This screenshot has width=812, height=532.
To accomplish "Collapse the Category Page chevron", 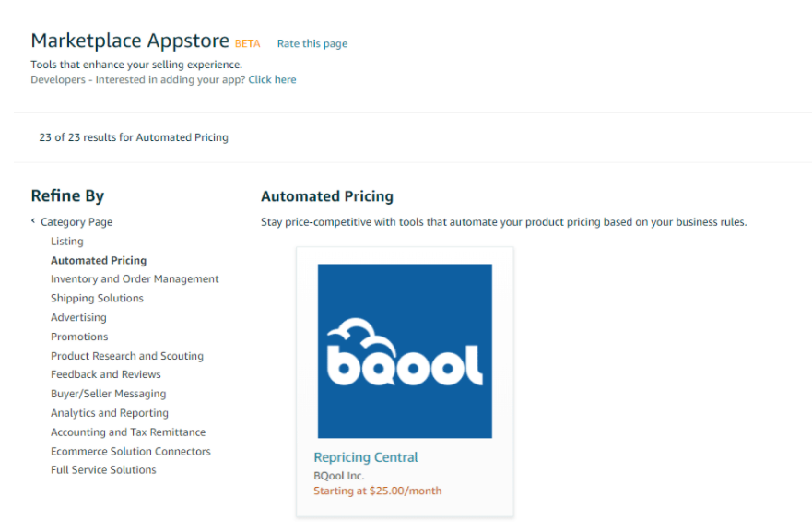I will tap(33, 221).
